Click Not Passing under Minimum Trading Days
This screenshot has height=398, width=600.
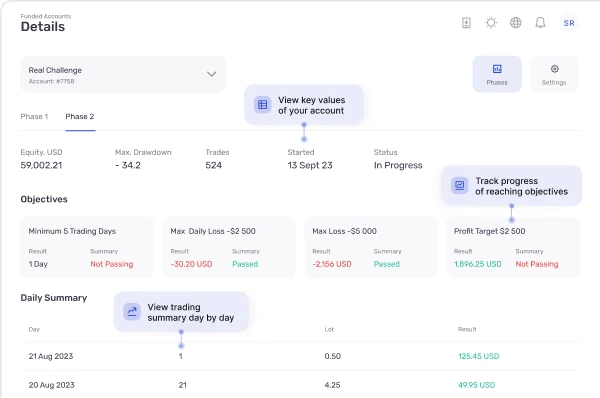(x=112, y=264)
